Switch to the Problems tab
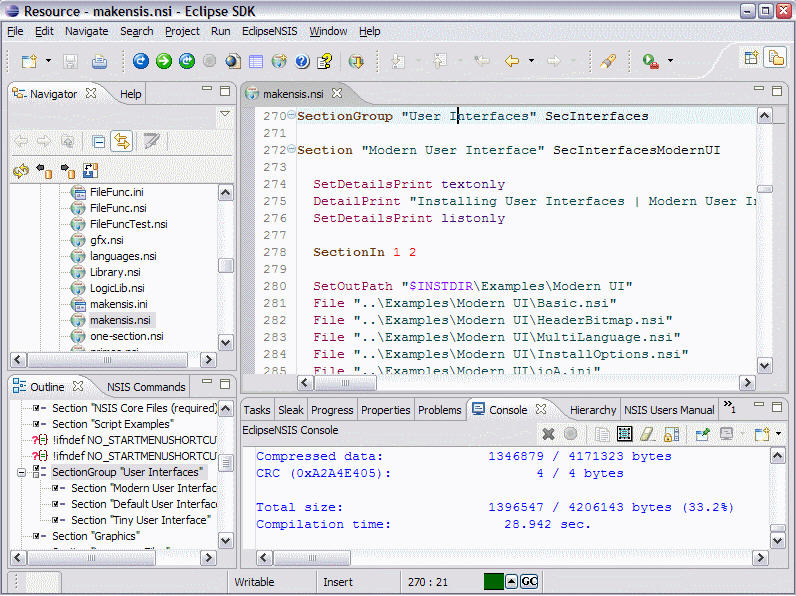The height and width of the screenshot is (596, 796). pyautogui.click(x=439, y=410)
